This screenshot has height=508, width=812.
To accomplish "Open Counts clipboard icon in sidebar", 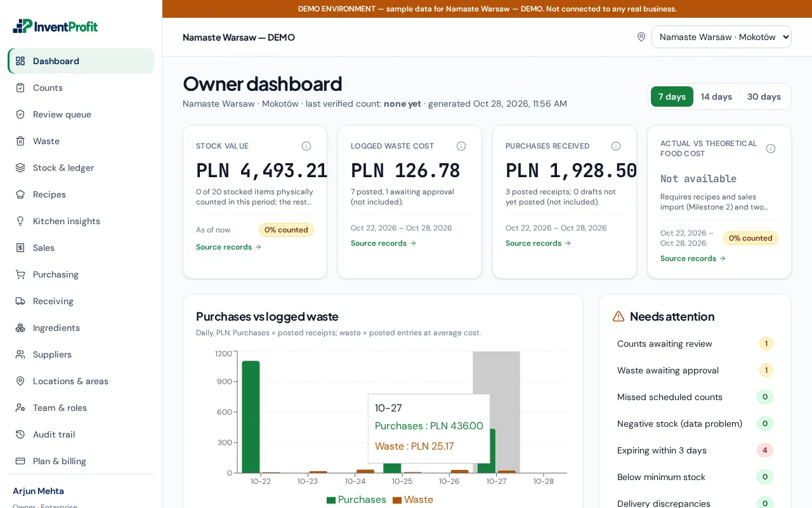I will 20,88.
